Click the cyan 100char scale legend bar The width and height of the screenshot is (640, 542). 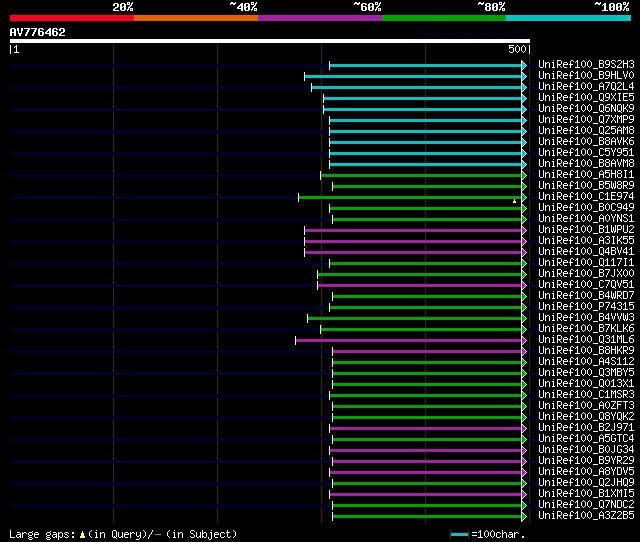tap(460, 534)
